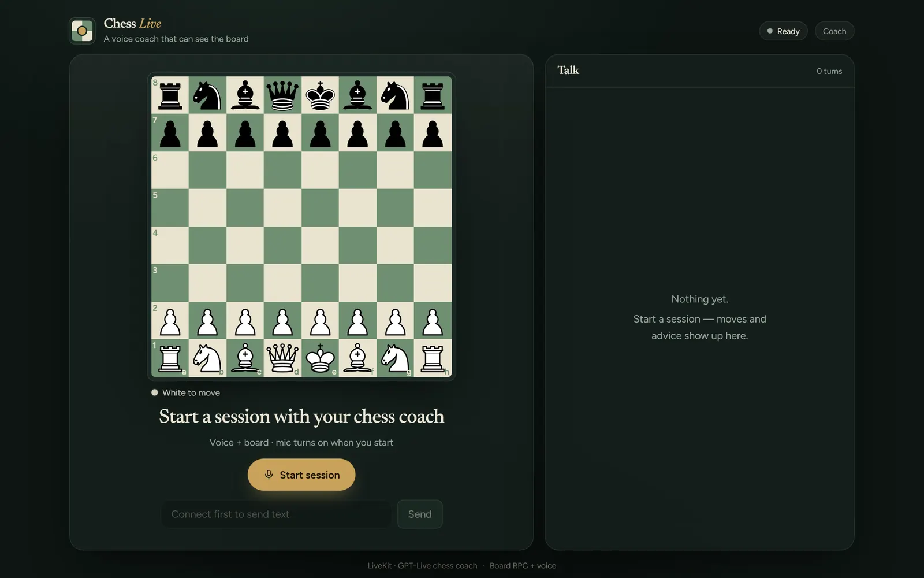Click the Send button

pyautogui.click(x=420, y=514)
